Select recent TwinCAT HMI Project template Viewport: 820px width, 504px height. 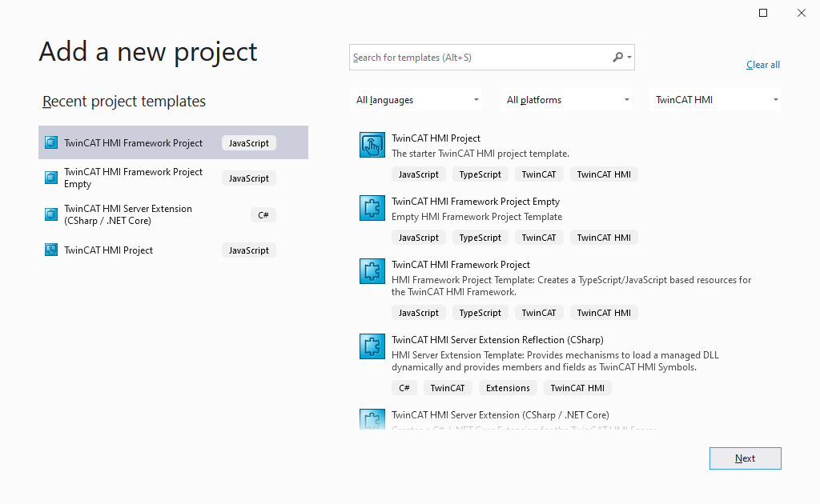pos(173,250)
